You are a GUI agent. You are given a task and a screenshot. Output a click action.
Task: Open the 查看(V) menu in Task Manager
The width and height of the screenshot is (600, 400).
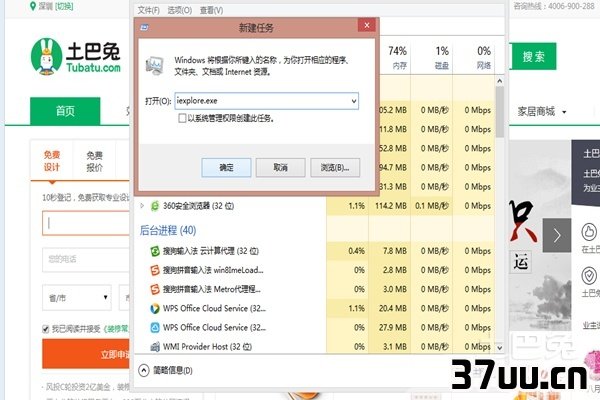coord(212,10)
